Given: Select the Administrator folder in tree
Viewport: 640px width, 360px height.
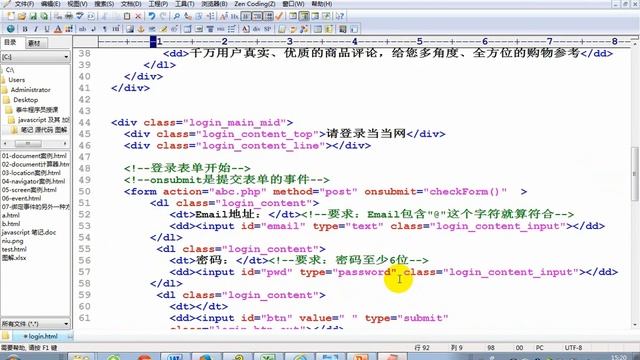Looking at the screenshot, I should click(x=30, y=90).
